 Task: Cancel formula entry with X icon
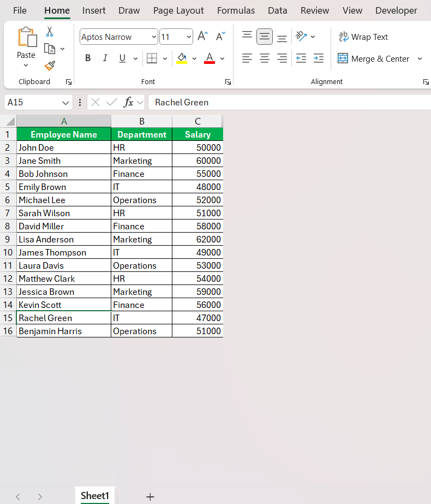coord(95,102)
